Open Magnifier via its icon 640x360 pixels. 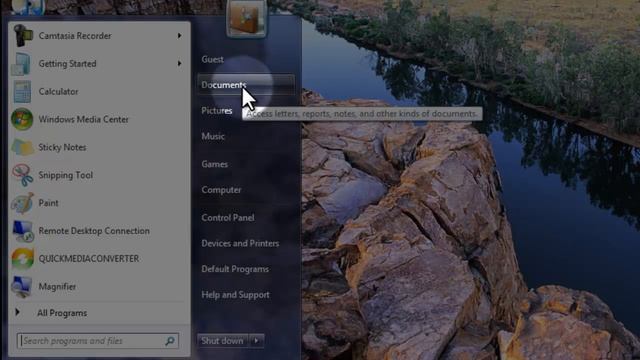(x=22, y=286)
